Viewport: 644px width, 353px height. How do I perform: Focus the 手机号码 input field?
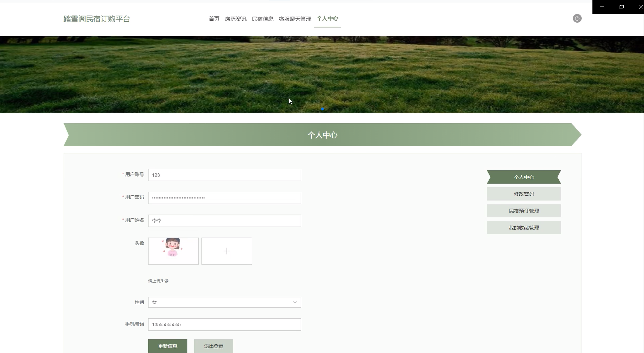(x=225, y=324)
